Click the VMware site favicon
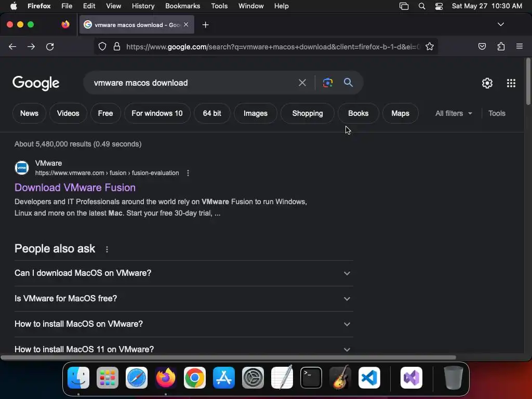 (x=22, y=168)
